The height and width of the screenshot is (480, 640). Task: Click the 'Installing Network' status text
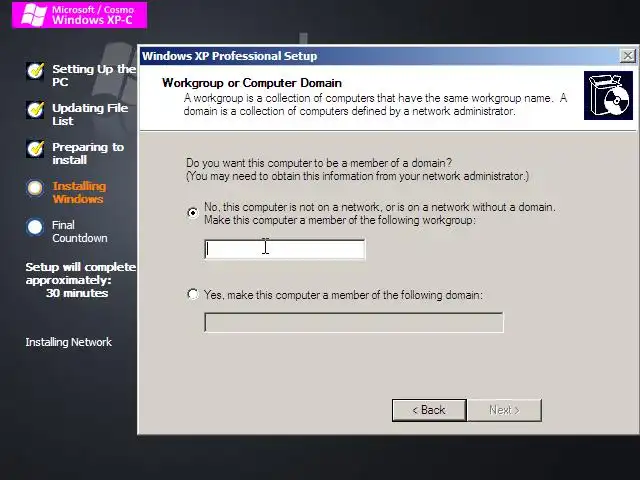pos(69,342)
